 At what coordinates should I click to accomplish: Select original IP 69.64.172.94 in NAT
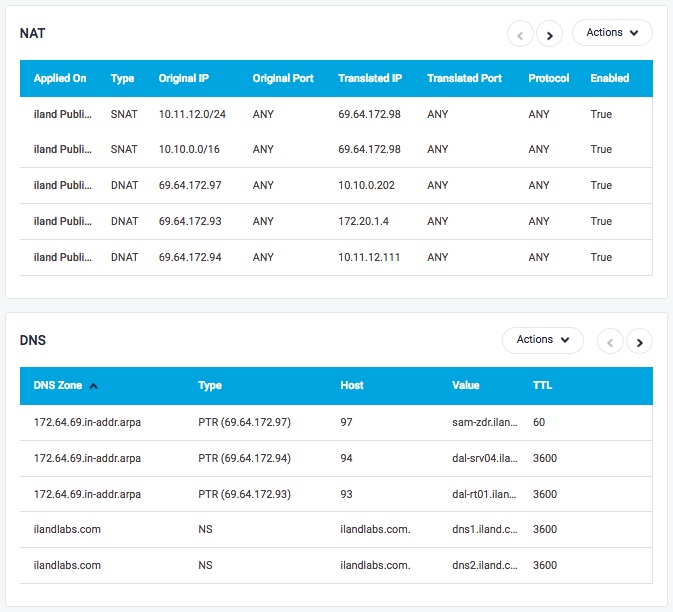click(190, 258)
